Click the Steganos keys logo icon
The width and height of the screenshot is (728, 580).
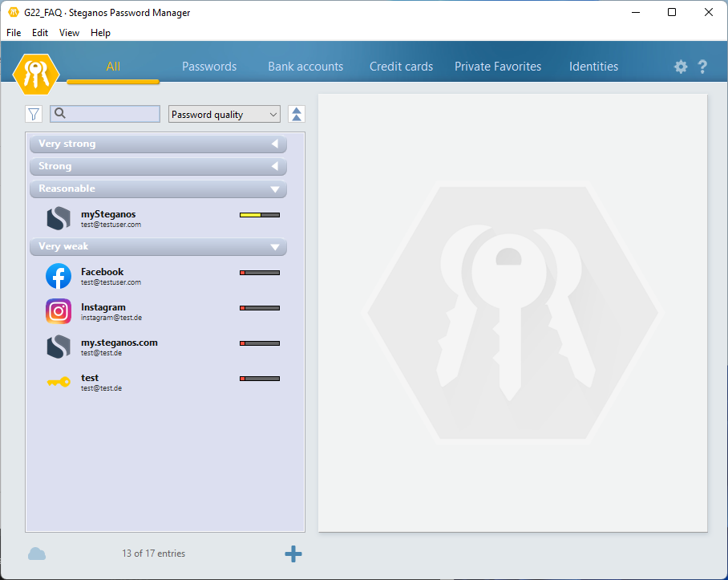[x=36, y=74]
